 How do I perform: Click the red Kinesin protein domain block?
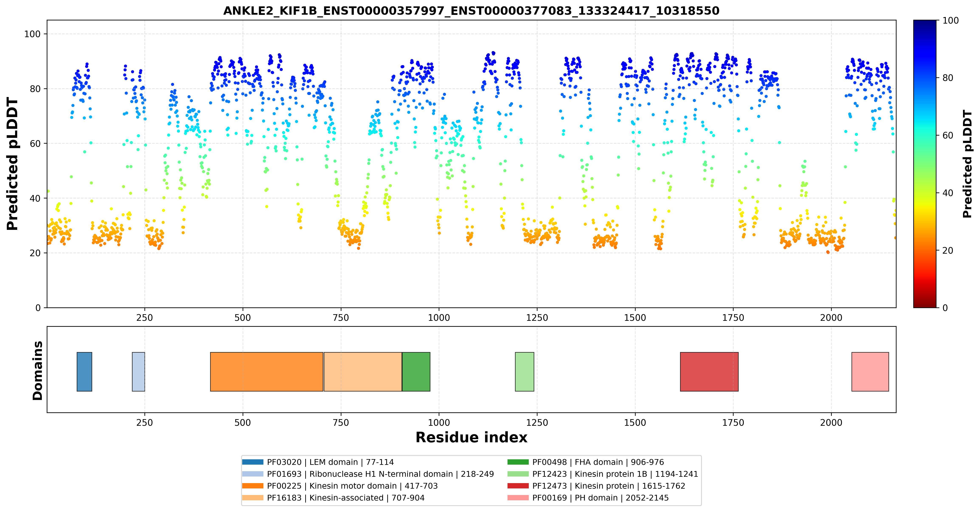(710, 372)
